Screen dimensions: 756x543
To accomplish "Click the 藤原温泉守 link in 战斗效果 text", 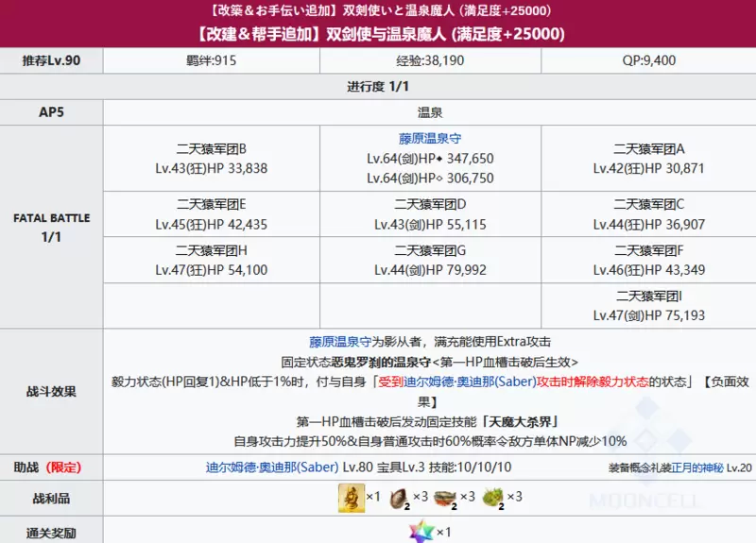I will (340, 342).
